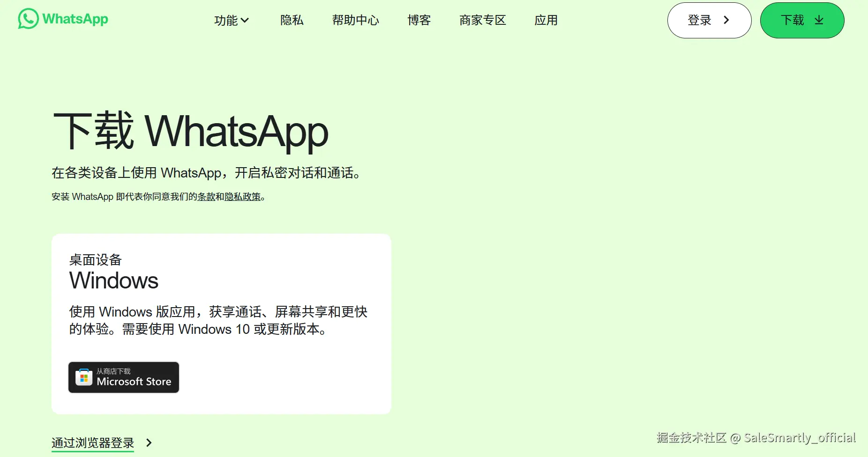Open the 隐私政策 link

pyautogui.click(x=243, y=197)
